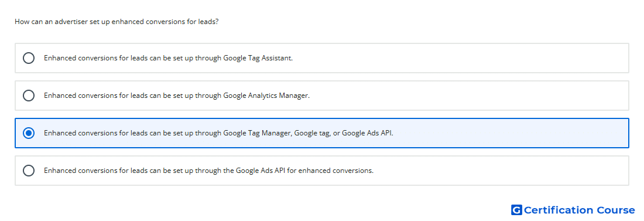The height and width of the screenshot is (221, 644).
Task: Click the blank area of Analytics Manager answer card
Action: coord(468,96)
